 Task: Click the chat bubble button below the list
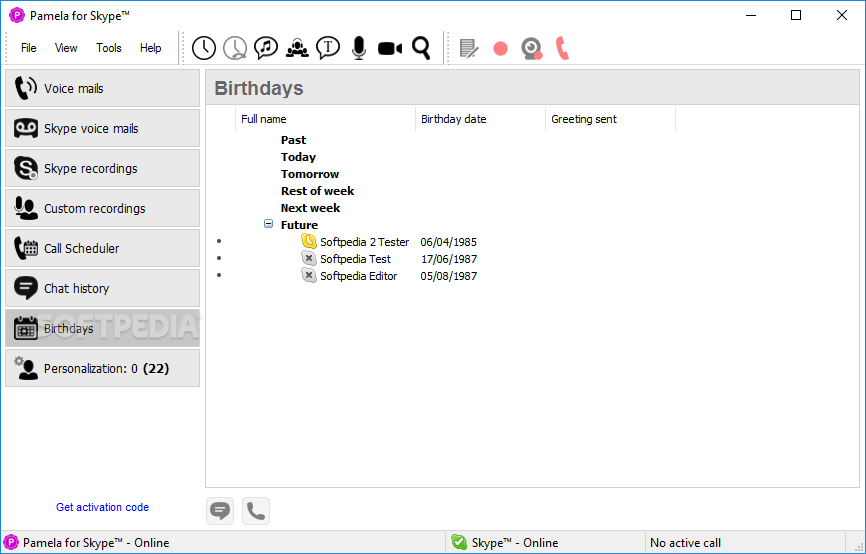point(220,511)
